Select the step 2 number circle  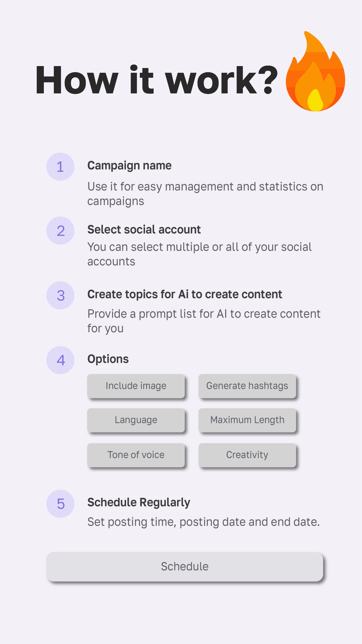click(60, 231)
